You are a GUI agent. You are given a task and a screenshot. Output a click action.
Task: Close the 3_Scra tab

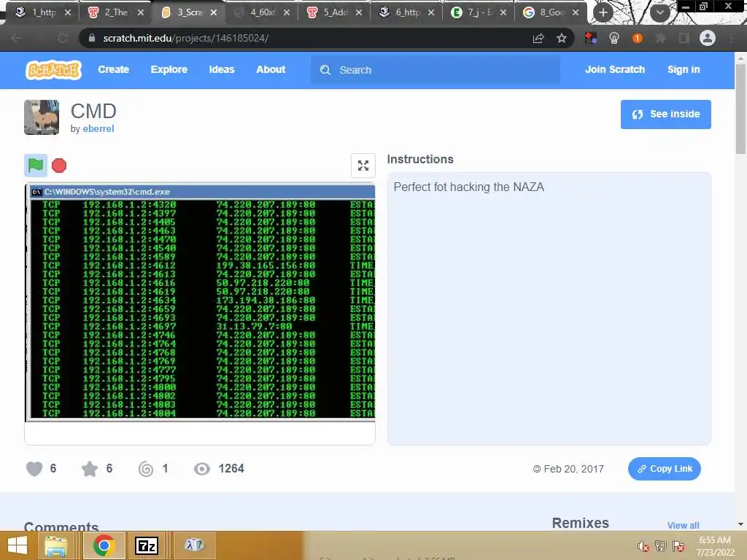214,13
